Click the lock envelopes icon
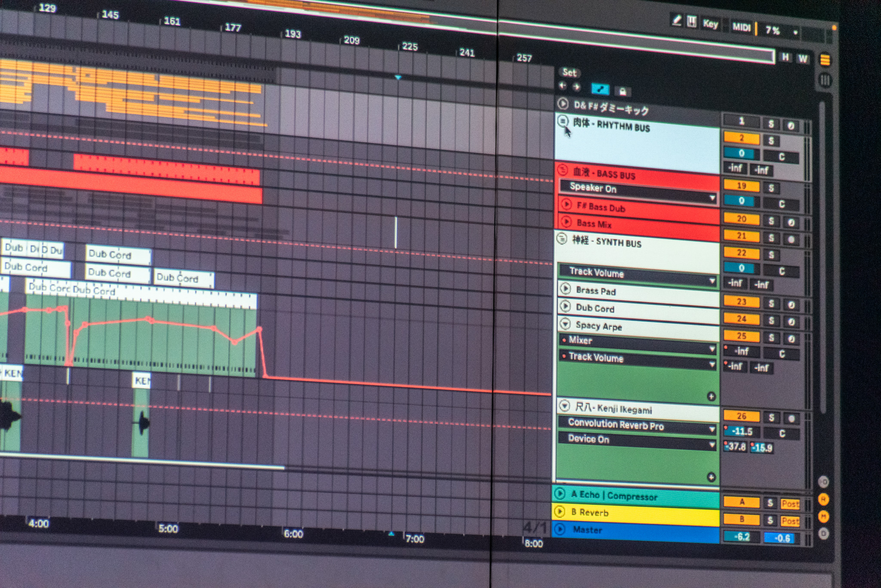 point(622,91)
